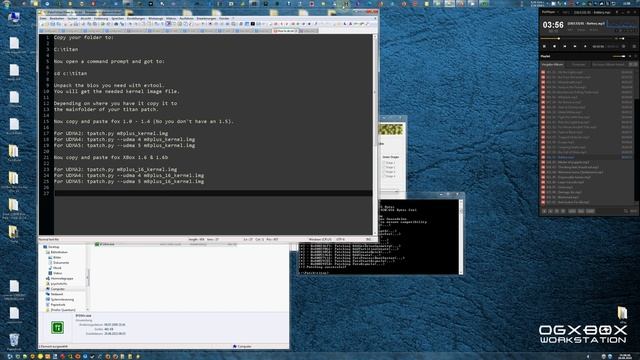The image size is (640, 360).
Task: Select the folder icon above OGXBOX logo
Action: [622, 314]
